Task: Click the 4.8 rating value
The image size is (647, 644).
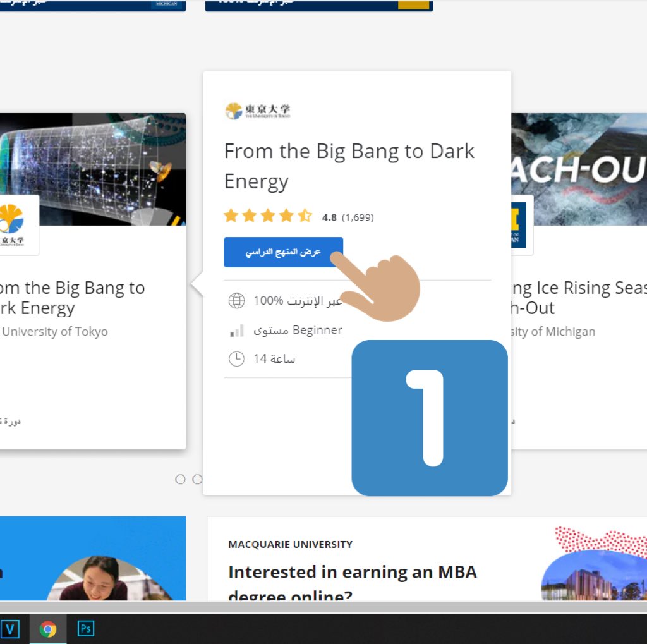Action: pos(329,217)
